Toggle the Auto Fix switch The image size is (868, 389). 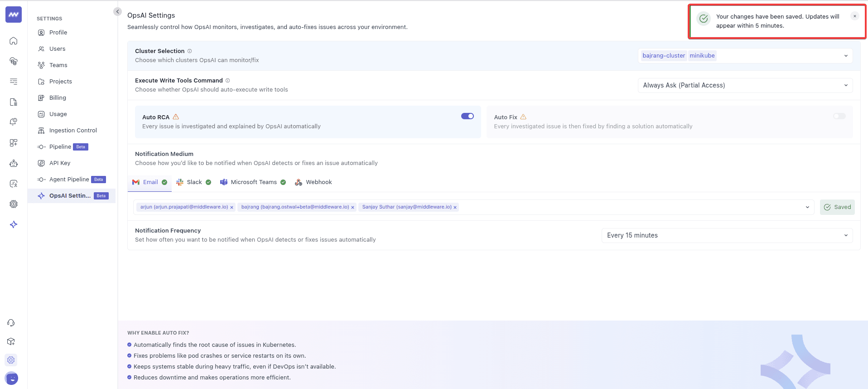[839, 117]
